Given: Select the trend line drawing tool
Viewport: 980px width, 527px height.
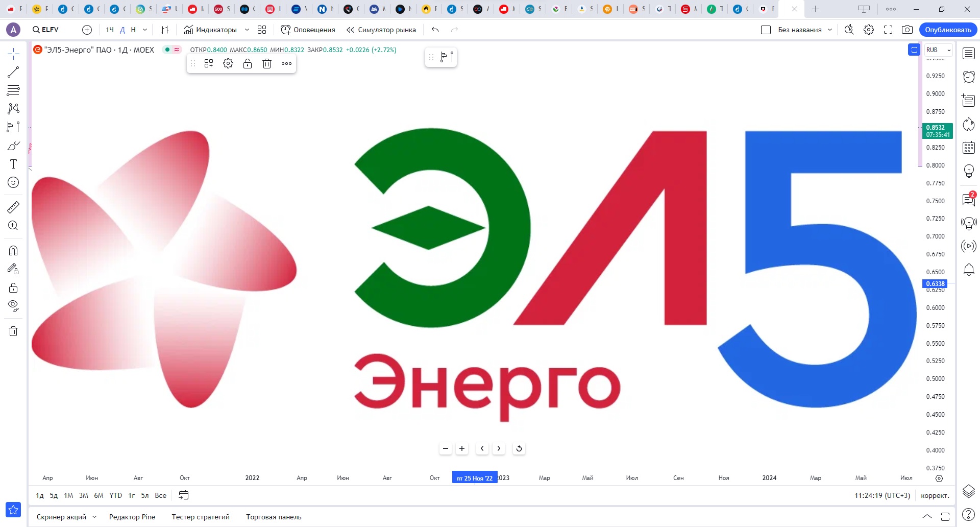Looking at the screenshot, I should pos(13,72).
